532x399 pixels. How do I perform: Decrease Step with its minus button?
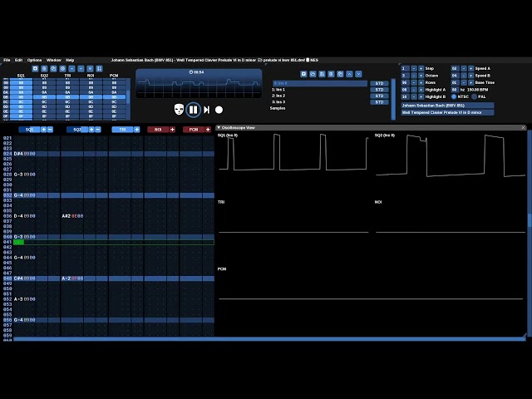(x=414, y=68)
